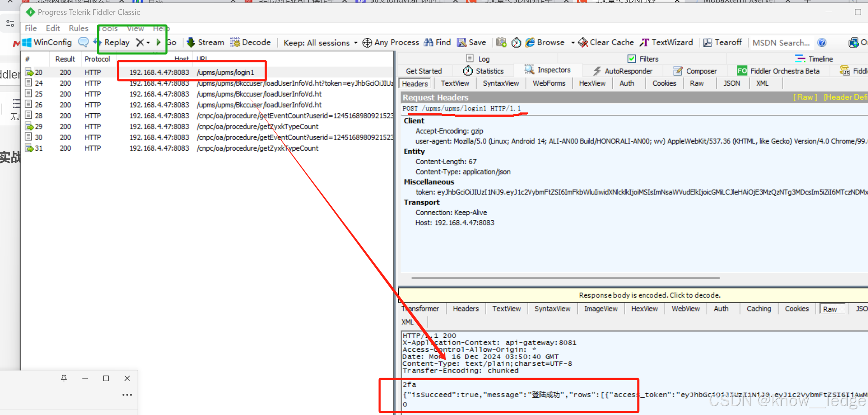Open the Get Started tab
Viewport: 868px width, 415px height.
coord(424,71)
